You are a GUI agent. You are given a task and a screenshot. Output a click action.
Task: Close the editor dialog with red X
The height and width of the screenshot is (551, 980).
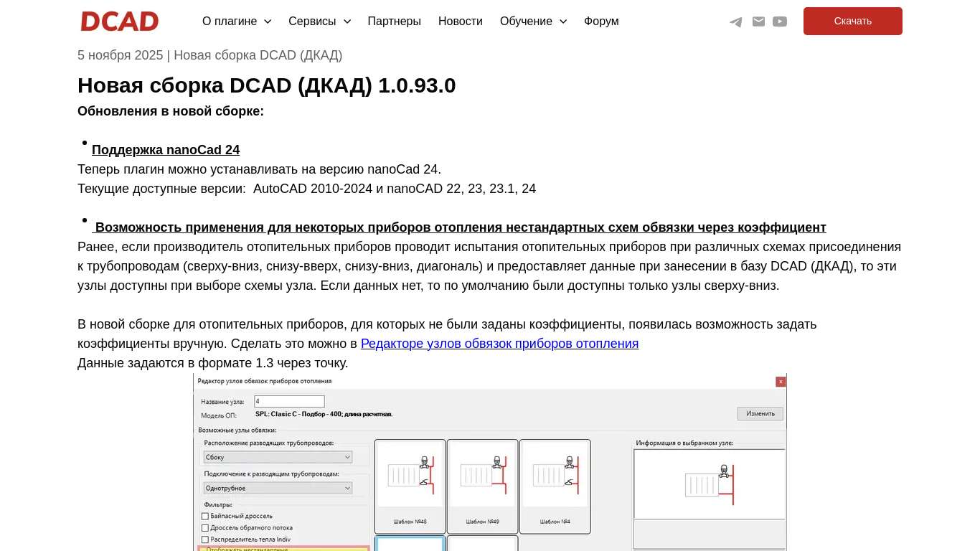tap(781, 382)
